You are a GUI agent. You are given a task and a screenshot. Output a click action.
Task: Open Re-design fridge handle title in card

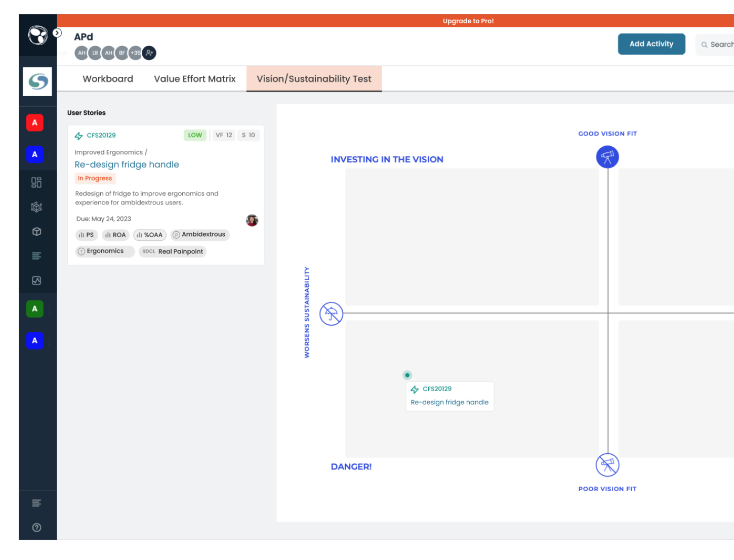pos(127,164)
